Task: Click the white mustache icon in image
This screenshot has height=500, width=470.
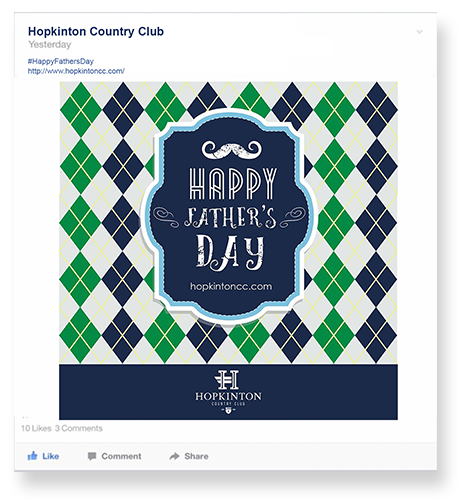Action: (232, 150)
